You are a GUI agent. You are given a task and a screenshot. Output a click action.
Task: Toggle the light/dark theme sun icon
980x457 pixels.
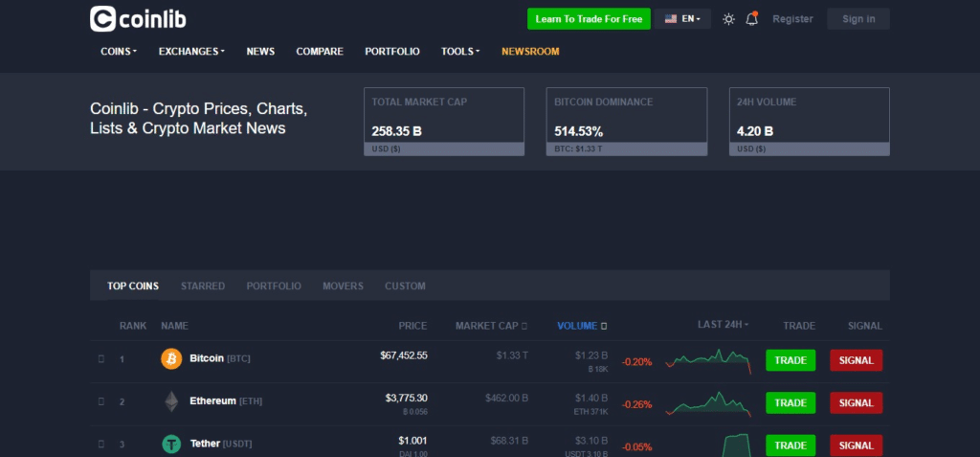728,19
